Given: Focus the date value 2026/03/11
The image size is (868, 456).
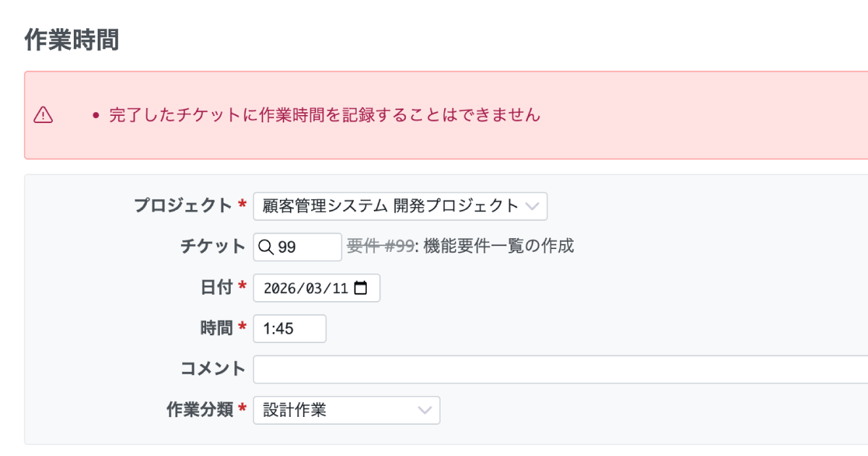Looking at the screenshot, I should click(305, 288).
